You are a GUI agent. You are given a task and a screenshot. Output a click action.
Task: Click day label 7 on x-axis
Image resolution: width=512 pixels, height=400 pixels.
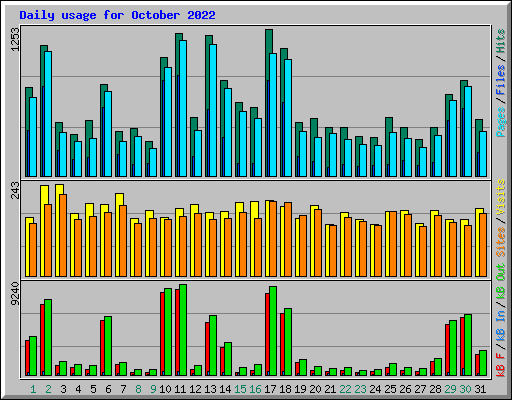(x=123, y=389)
